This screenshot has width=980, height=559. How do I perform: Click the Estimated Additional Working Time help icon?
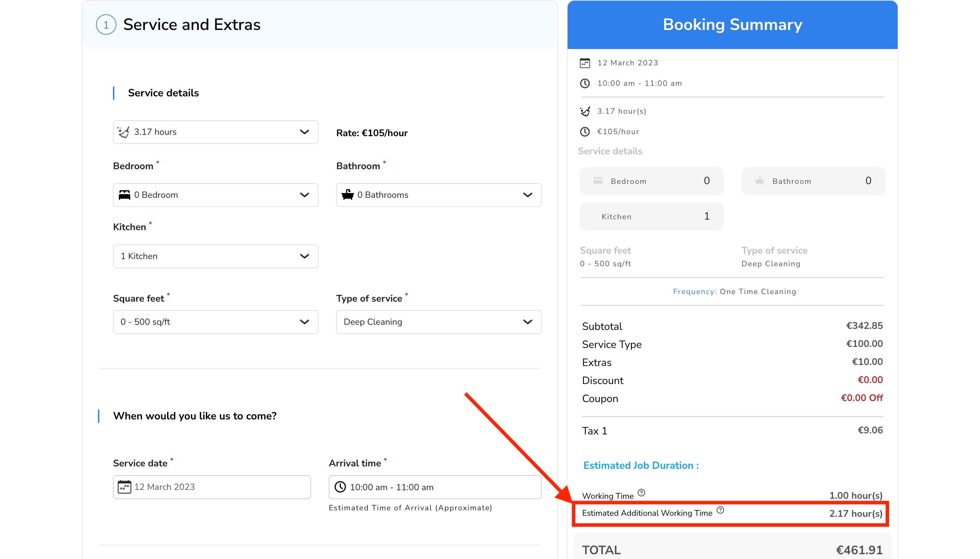point(720,510)
